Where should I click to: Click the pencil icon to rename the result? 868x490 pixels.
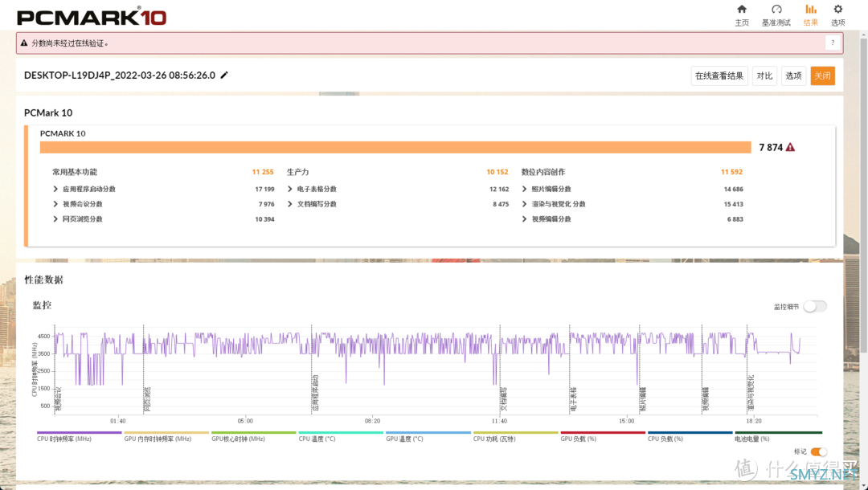(x=224, y=76)
